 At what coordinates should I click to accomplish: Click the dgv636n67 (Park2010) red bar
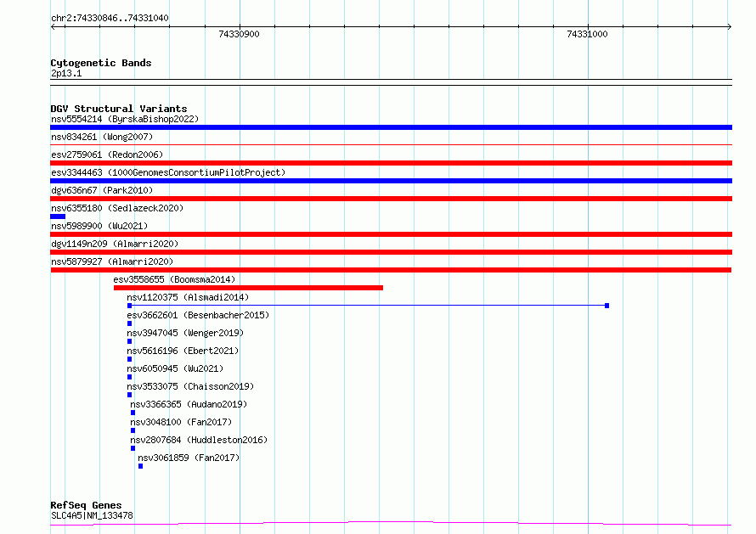click(391, 199)
